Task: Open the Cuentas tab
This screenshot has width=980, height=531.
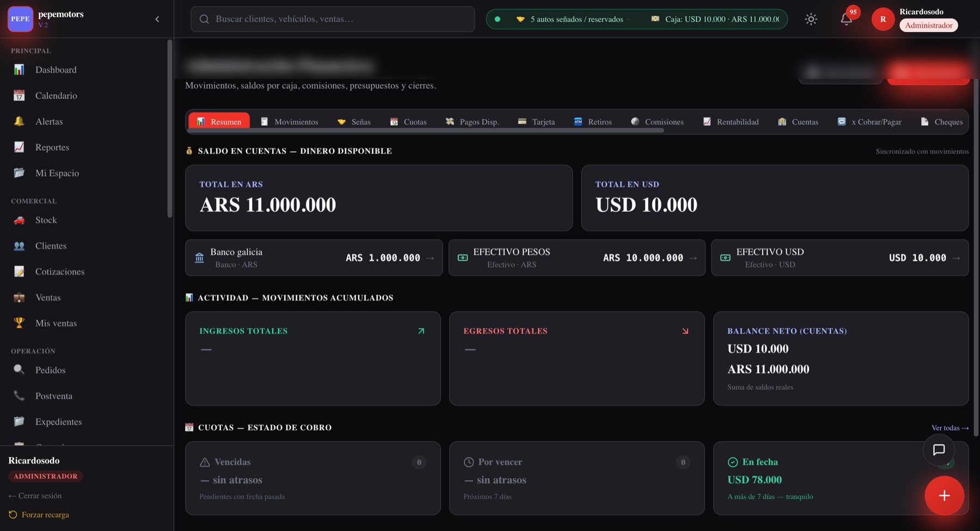Action: pyautogui.click(x=798, y=122)
